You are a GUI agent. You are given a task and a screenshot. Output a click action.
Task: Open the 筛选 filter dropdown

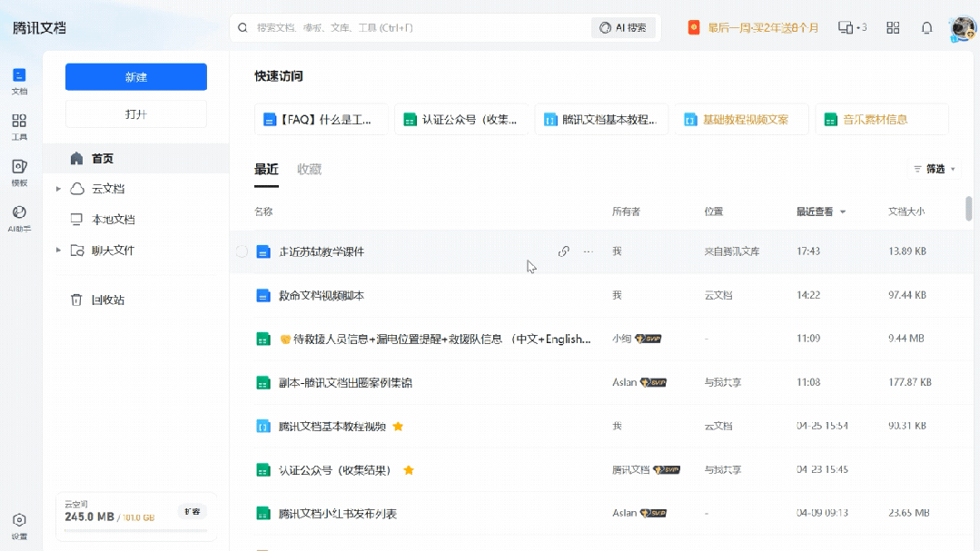click(935, 169)
